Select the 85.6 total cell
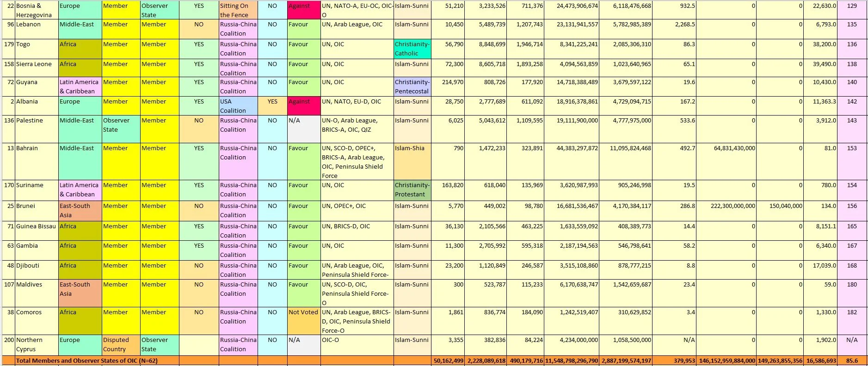Viewport: 868px width, 366px height. 852,360
